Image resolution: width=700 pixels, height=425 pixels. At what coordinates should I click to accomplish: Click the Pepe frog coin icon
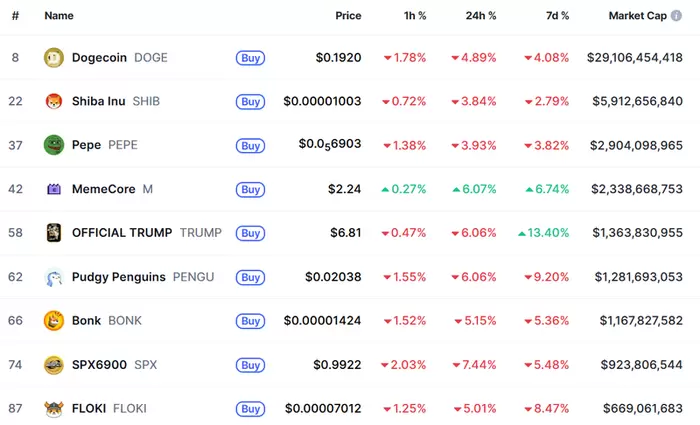[53, 145]
